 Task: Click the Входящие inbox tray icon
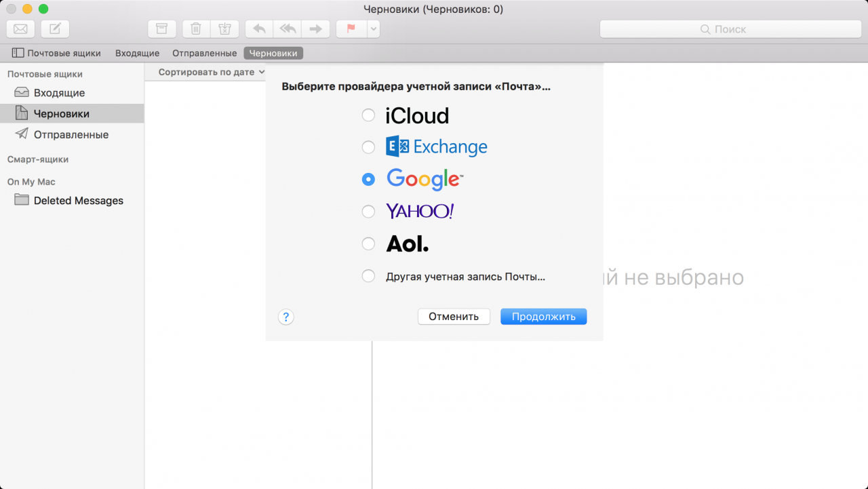pos(22,92)
